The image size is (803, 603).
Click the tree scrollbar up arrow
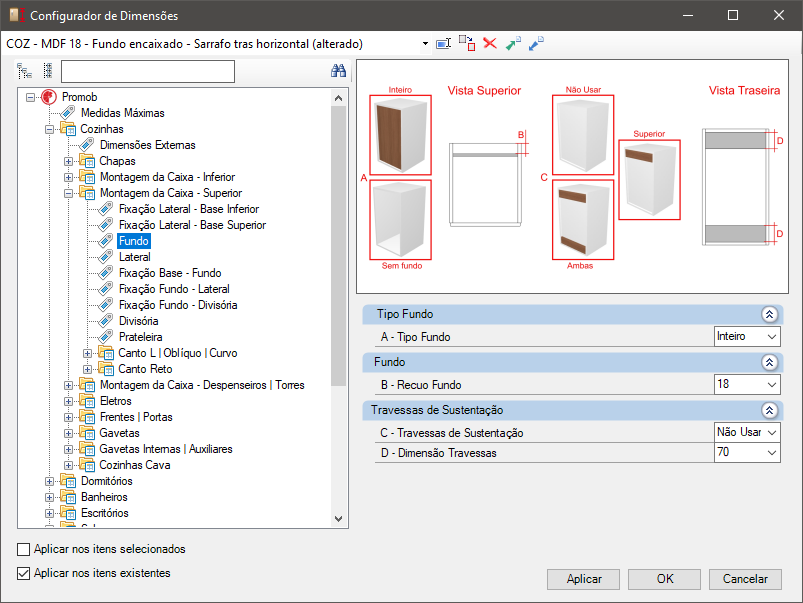pos(339,98)
